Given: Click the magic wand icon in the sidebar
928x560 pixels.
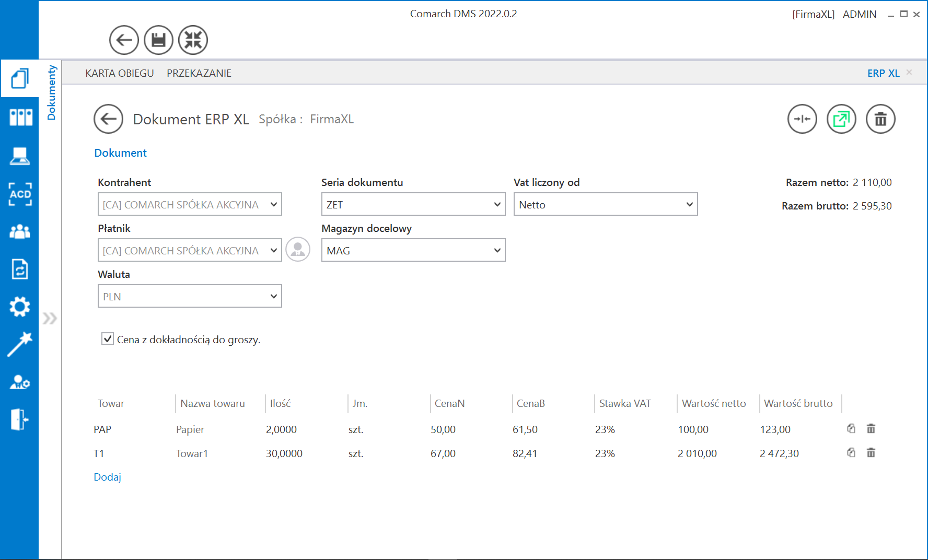Looking at the screenshot, I should [20, 344].
